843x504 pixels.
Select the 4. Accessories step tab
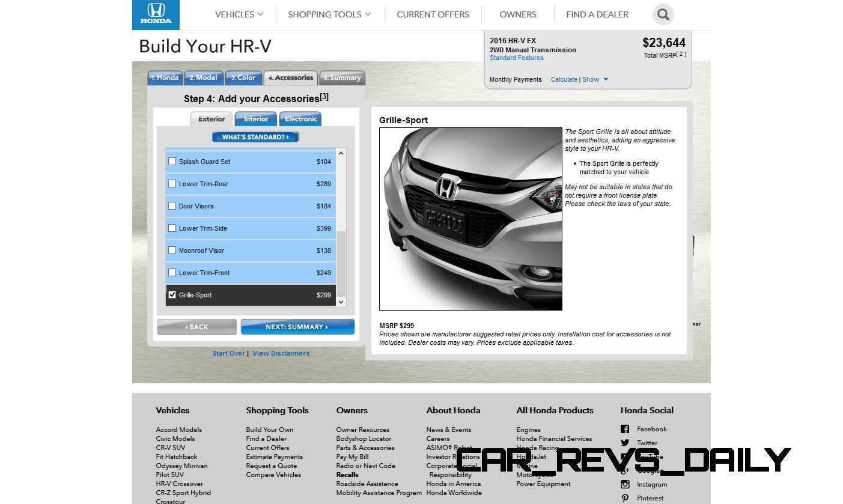[x=291, y=78]
